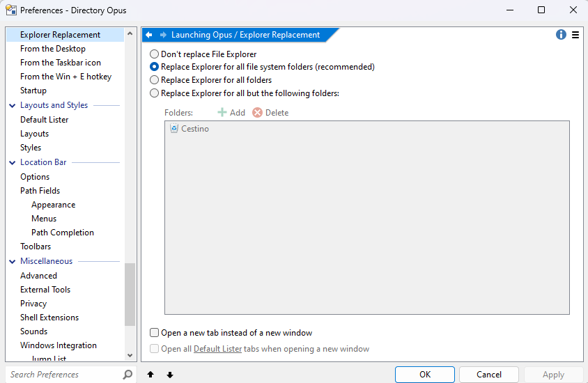Viewport: 588px width, 383px height.
Task: Go to next page with down arrow
Action: coord(170,375)
